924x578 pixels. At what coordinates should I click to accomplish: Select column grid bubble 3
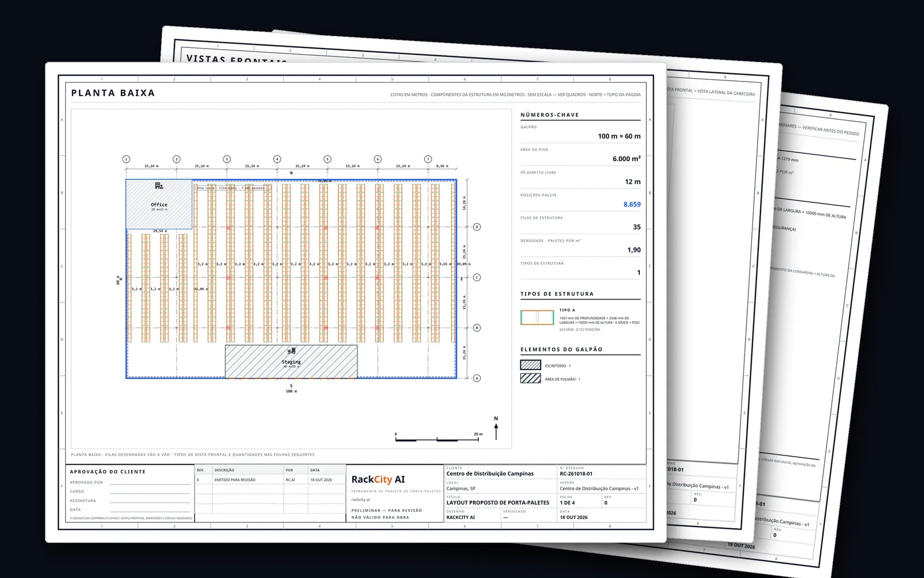227,159
